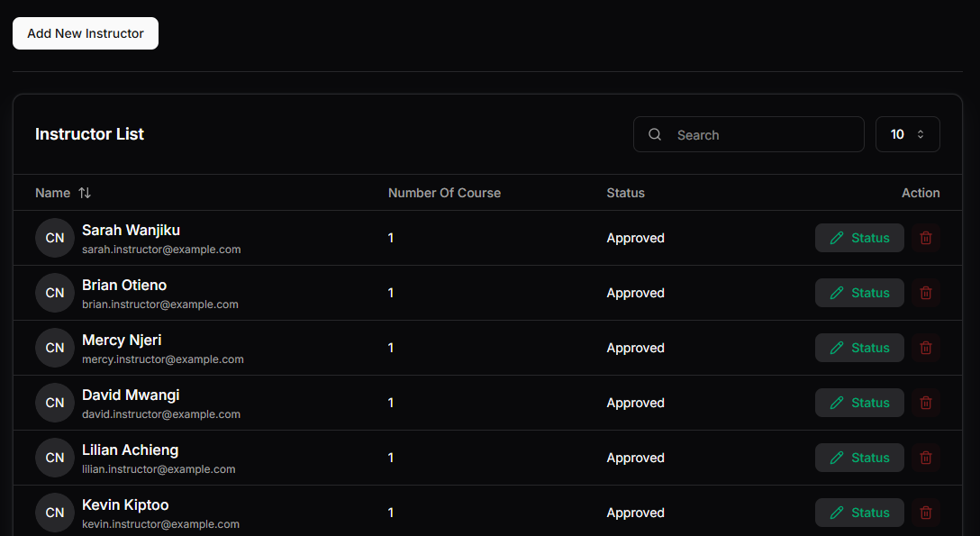980x536 pixels.
Task: Remove Mercy Njeri using the trash icon
Action: pyautogui.click(x=925, y=348)
